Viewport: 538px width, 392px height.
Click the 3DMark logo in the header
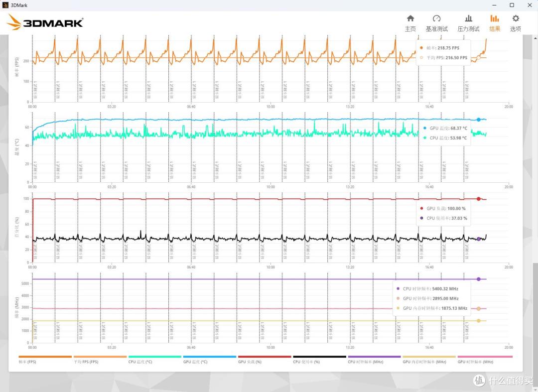click(x=45, y=22)
